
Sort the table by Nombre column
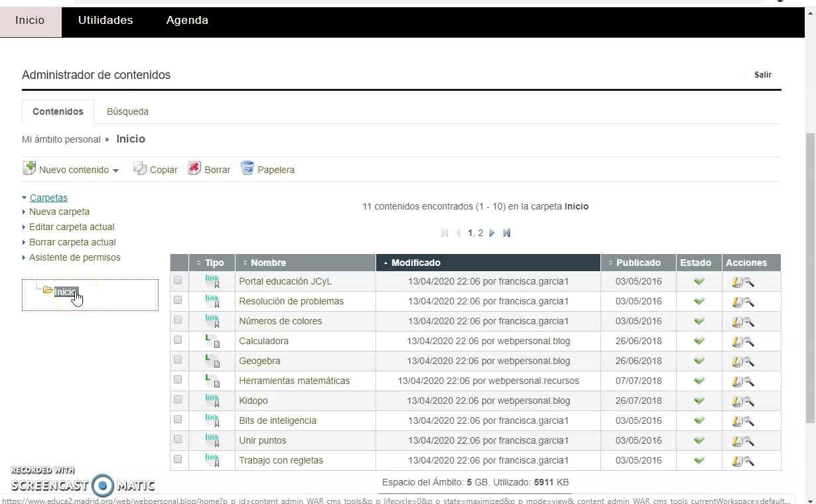(268, 263)
